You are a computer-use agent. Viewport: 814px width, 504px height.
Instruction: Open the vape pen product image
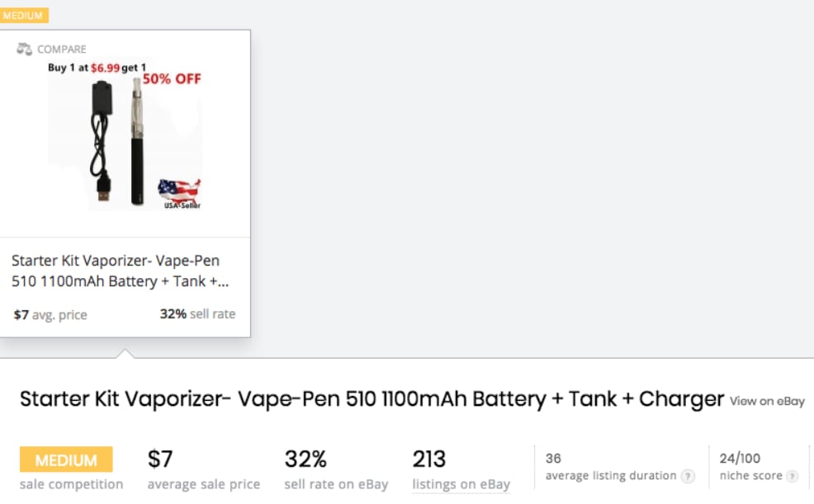pyautogui.click(x=125, y=134)
